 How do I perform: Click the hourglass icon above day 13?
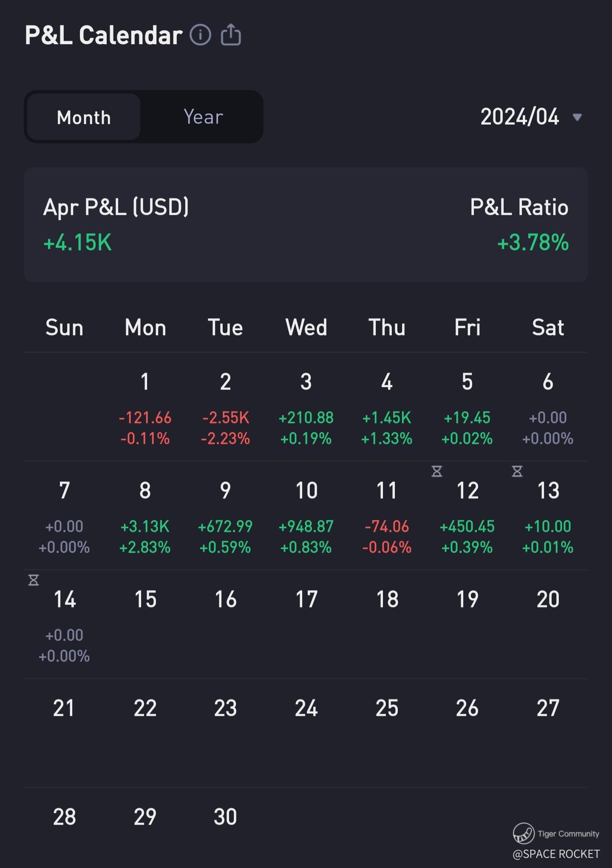tap(517, 471)
